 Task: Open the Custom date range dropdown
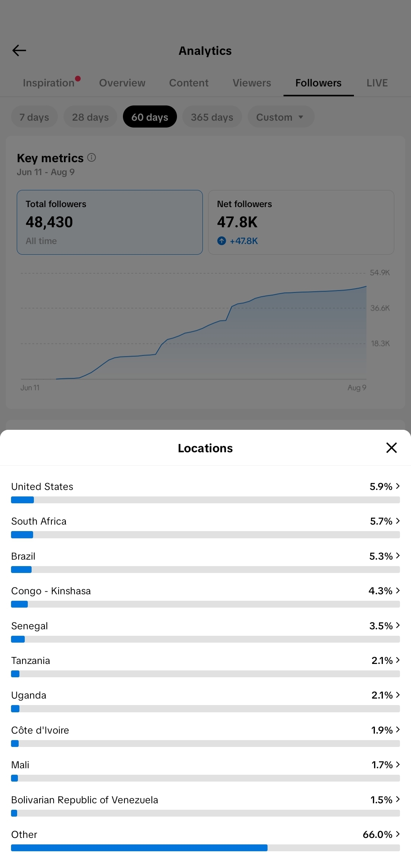click(x=281, y=117)
